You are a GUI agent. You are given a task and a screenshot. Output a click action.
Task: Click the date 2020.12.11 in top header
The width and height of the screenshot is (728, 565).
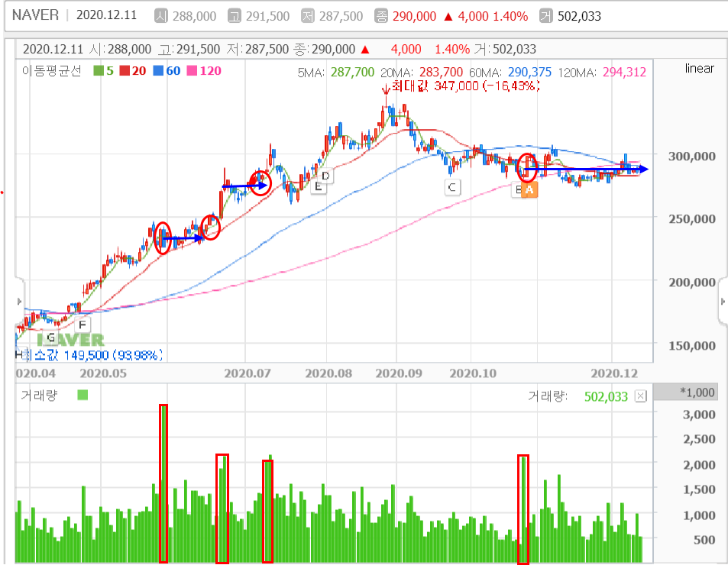click(x=106, y=15)
